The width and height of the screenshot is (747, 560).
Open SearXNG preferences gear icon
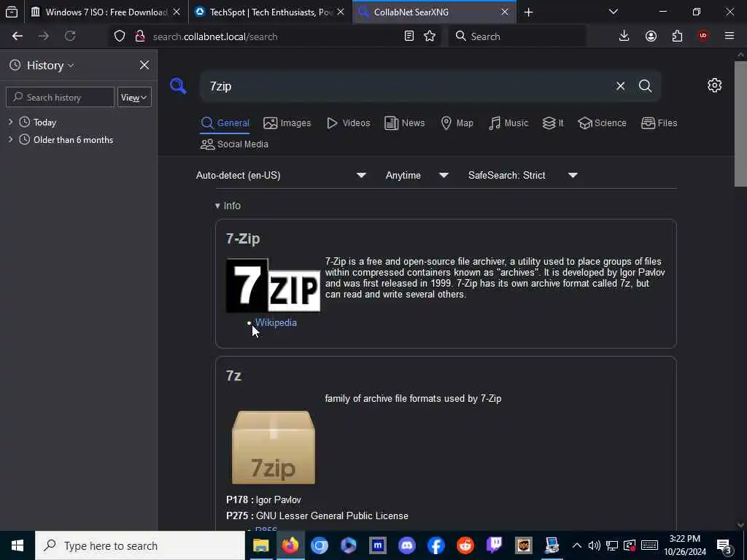coord(714,86)
